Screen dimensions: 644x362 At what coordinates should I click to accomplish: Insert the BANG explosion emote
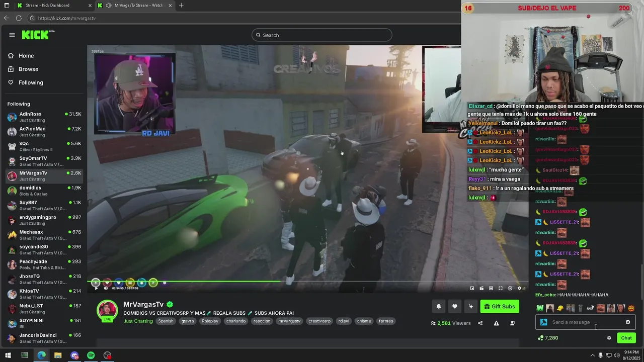tap(631, 308)
